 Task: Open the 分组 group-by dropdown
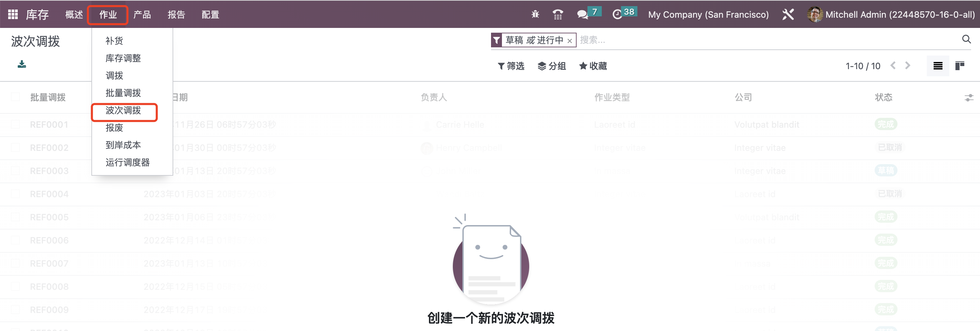pos(552,66)
